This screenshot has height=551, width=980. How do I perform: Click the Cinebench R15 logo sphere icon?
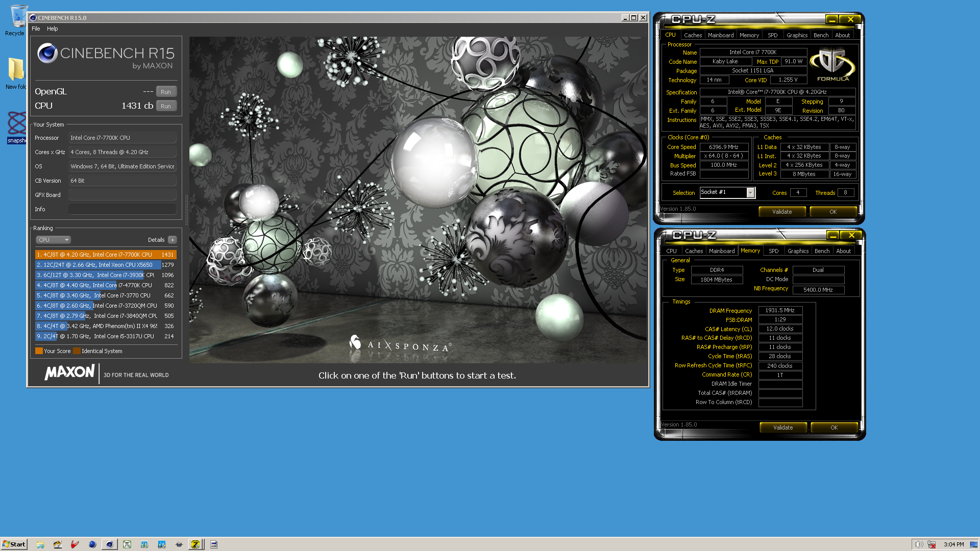click(47, 53)
